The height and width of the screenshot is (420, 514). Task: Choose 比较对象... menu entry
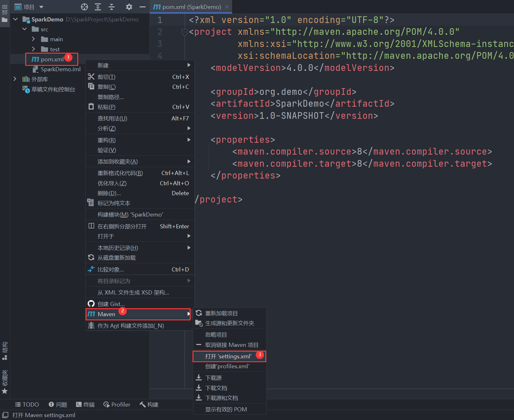click(x=140, y=269)
